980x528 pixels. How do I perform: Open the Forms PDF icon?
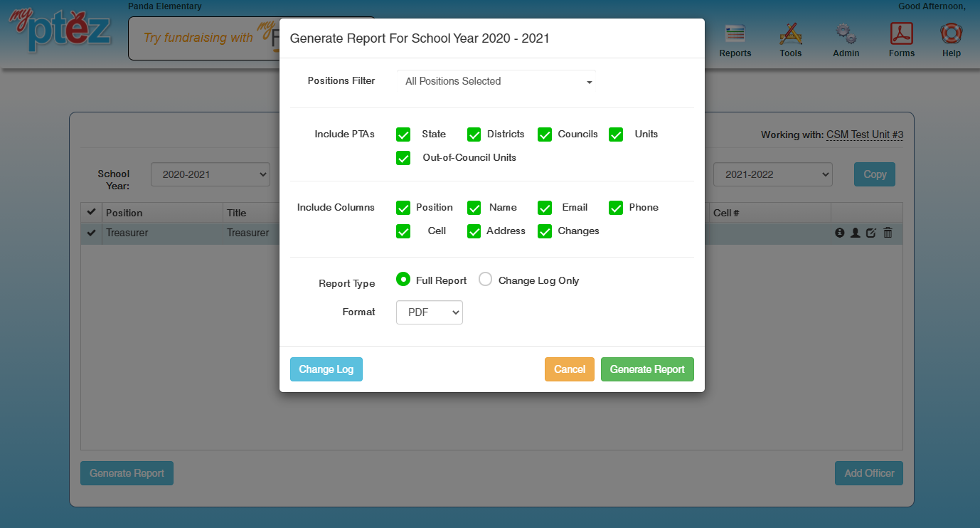pyautogui.click(x=901, y=34)
